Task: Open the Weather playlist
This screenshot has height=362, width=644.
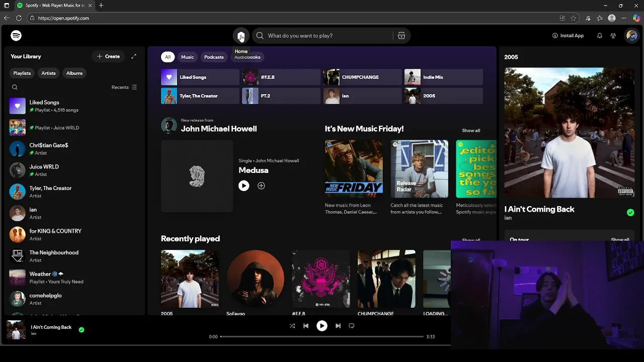Action: [74, 278]
